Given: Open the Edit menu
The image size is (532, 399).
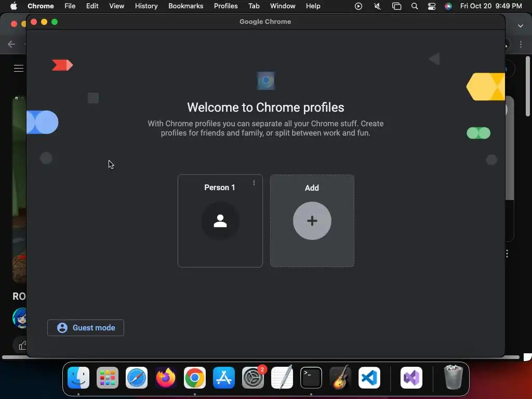Looking at the screenshot, I should click(x=92, y=6).
